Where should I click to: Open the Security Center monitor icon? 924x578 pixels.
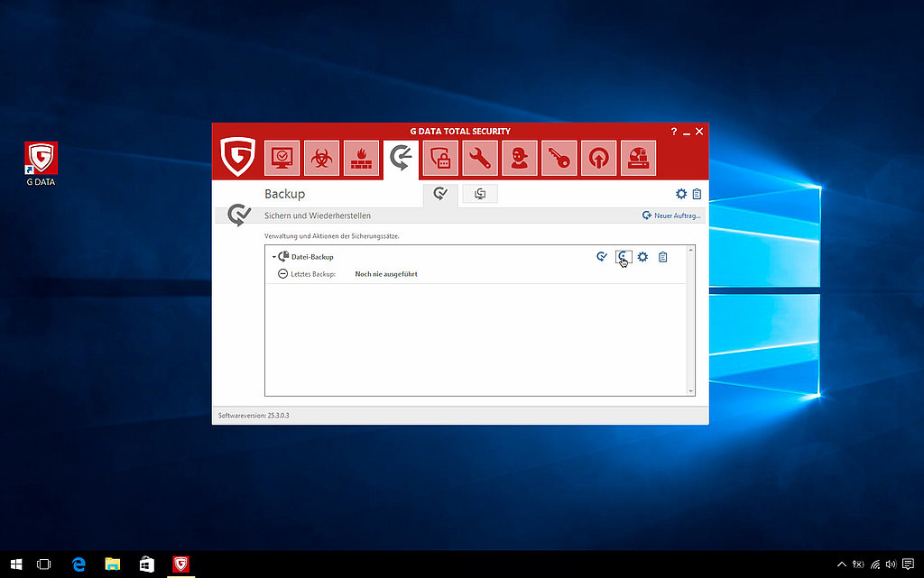(282, 158)
